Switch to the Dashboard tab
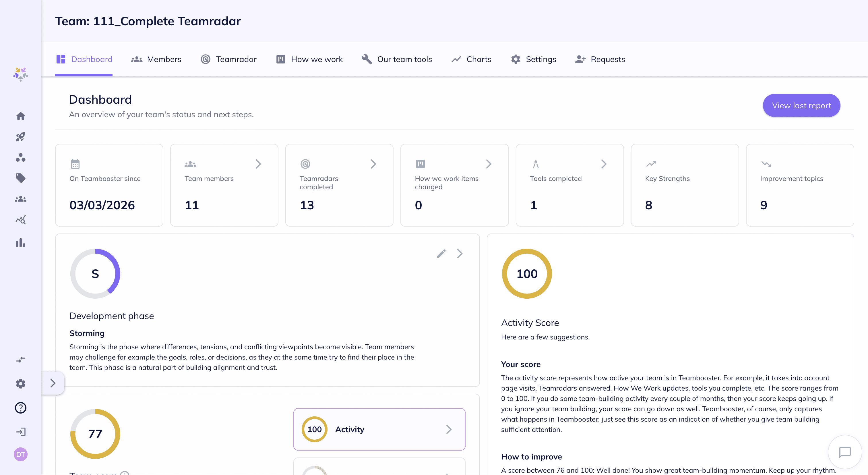This screenshot has width=868, height=475. click(x=84, y=59)
